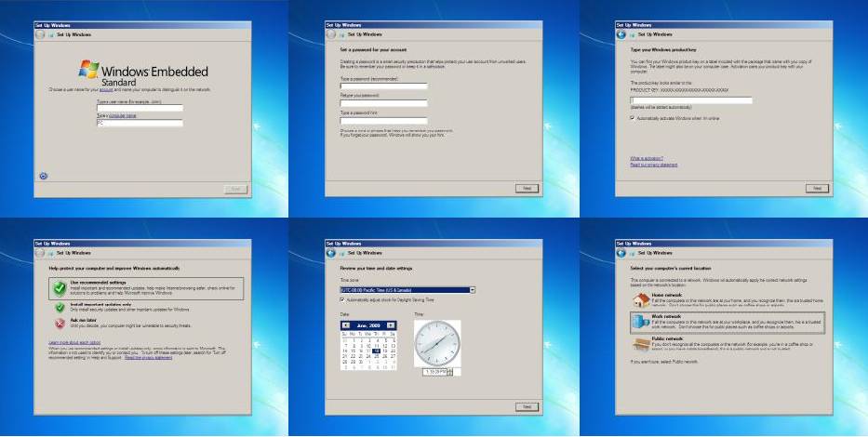Screen dimensions: 868x437
Task: Click setup wizard icon on updates screen title
Action: click(x=51, y=253)
